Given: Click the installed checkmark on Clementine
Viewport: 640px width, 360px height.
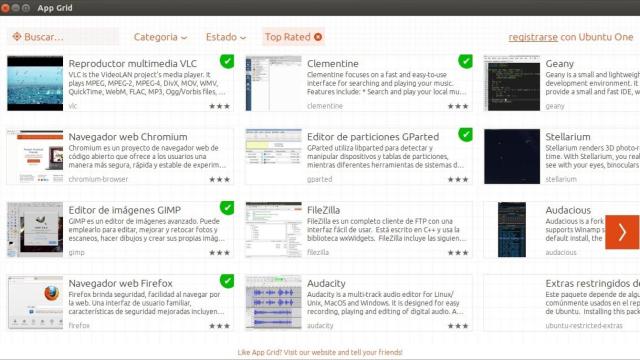Looking at the screenshot, I should (465, 61).
